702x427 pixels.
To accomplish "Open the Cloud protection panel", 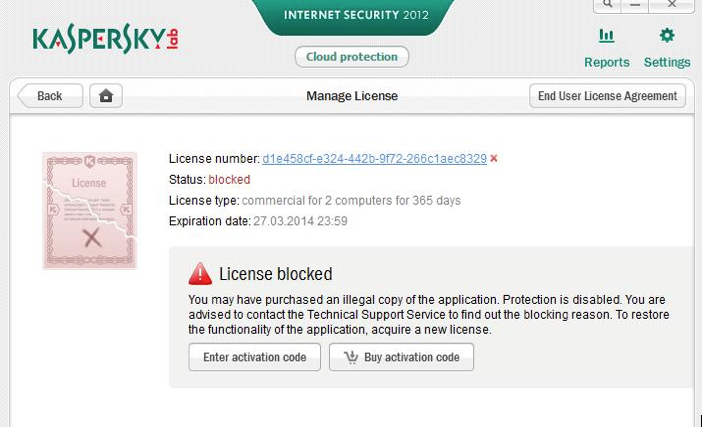I will (x=351, y=57).
